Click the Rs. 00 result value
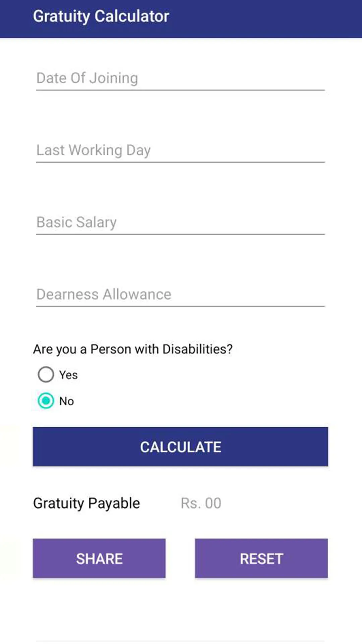362x644 pixels. pyautogui.click(x=201, y=503)
